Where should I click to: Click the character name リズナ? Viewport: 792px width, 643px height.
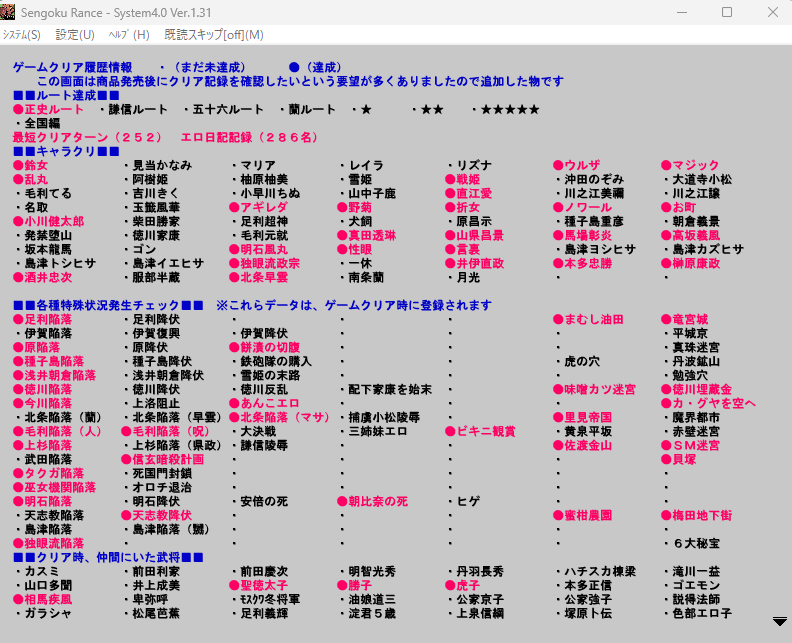[x=470, y=166]
